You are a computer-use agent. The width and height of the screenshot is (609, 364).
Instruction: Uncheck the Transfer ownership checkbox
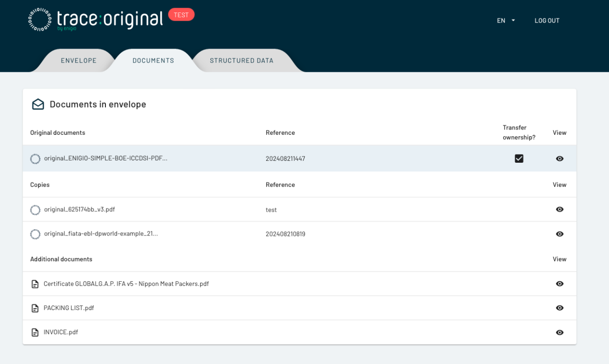pos(519,158)
